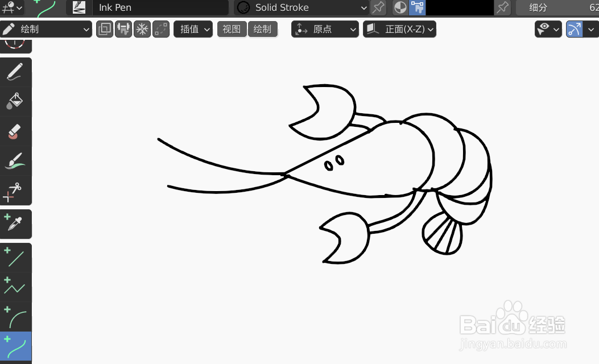Select the Eraser tool
Image resolution: width=599 pixels, height=364 pixels.
tap(16, 131)
